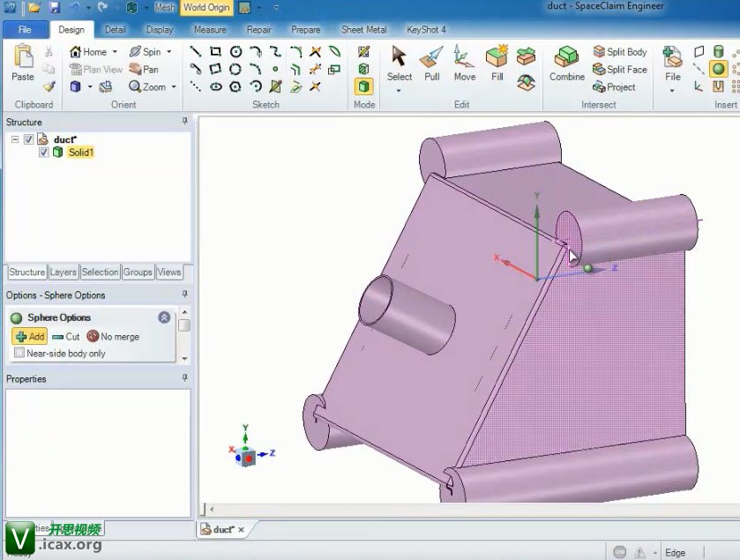Viewport: 740px width, 560px height.
Task: Open the Combine tool
Action: pos(566,65)
